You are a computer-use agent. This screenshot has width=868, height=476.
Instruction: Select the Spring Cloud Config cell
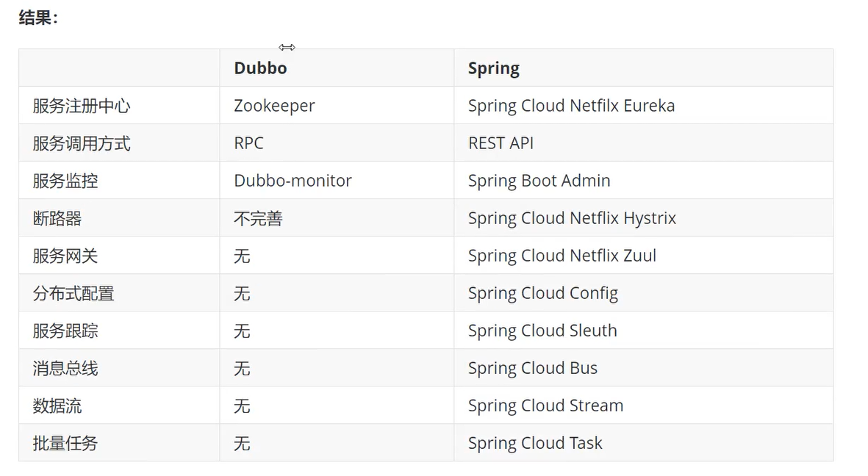point(643,293)
